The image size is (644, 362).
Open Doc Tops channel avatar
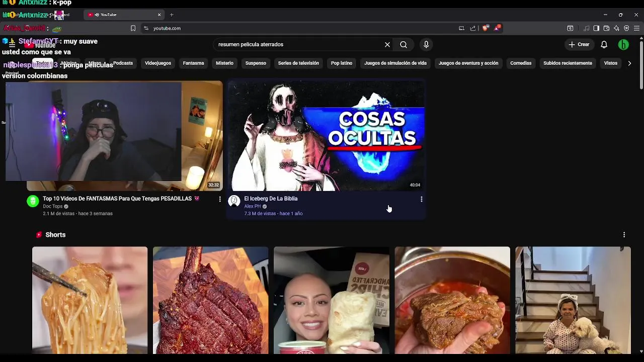click(33, 202)
